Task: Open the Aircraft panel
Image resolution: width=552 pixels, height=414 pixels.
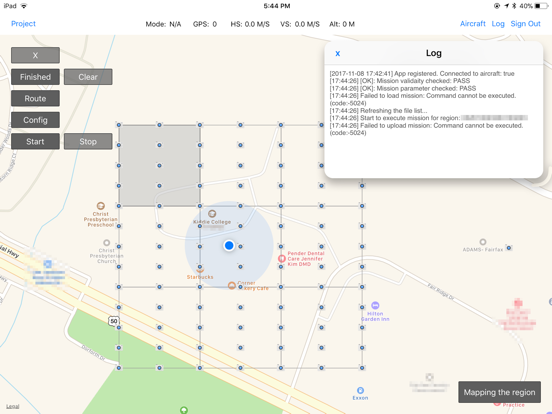Action: click(x=472, y=24)
